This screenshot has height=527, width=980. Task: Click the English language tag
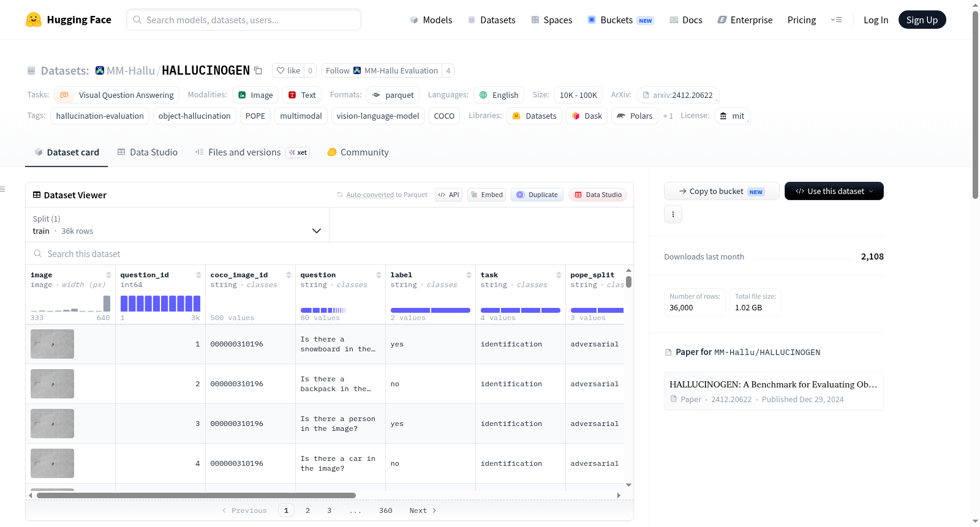(499, 95)
